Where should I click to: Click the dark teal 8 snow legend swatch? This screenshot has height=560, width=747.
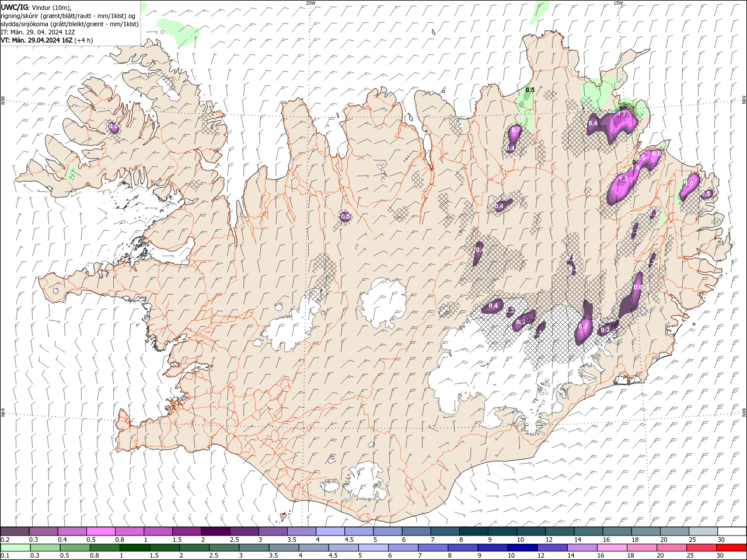[x=473, y=531]
